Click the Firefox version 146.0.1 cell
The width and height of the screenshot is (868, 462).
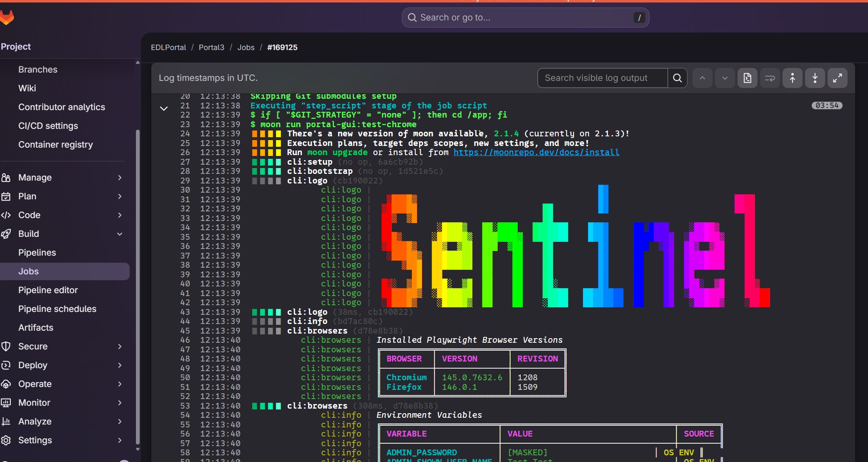click(x=459, y=387)
